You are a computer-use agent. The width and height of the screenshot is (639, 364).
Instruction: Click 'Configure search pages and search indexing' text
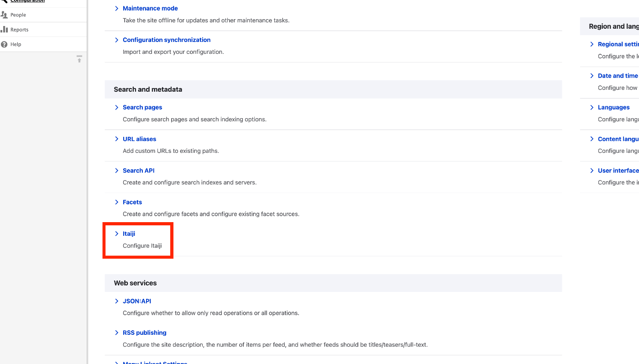(x=194, y=119)
